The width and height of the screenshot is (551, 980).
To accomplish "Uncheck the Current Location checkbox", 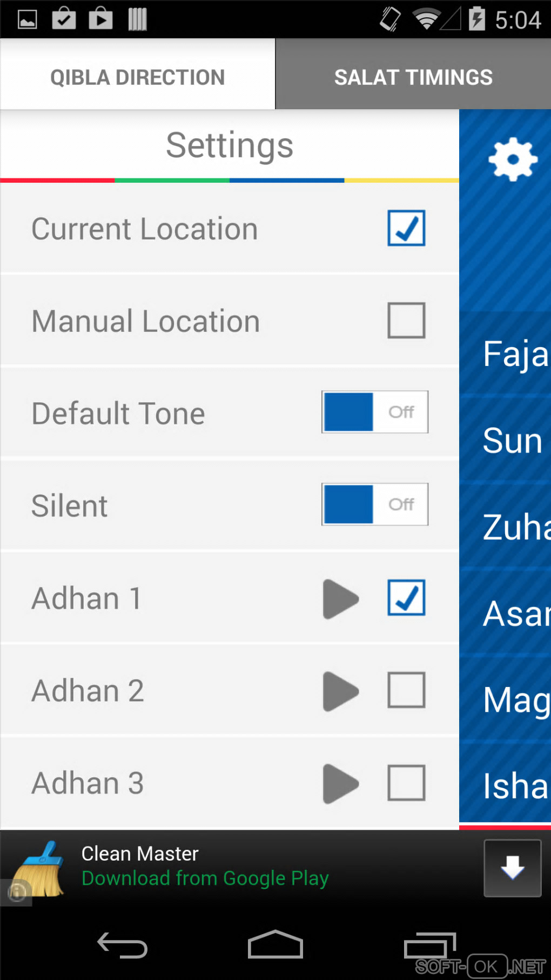I will coord(406,228).
